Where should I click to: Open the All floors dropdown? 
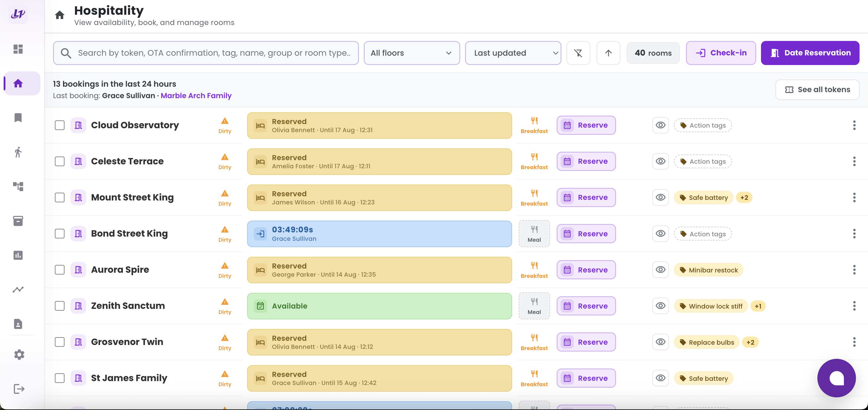(x=412, y=53)
